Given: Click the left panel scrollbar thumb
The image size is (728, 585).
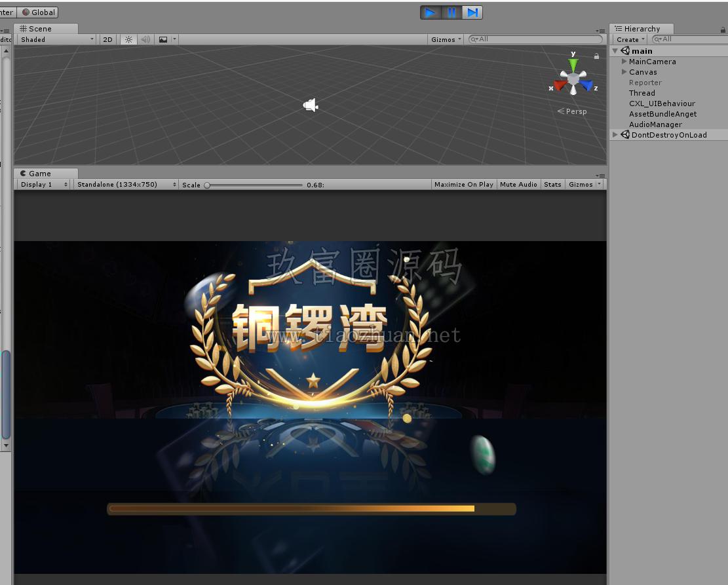Looking at the screenshot, I should coord(6,394).
